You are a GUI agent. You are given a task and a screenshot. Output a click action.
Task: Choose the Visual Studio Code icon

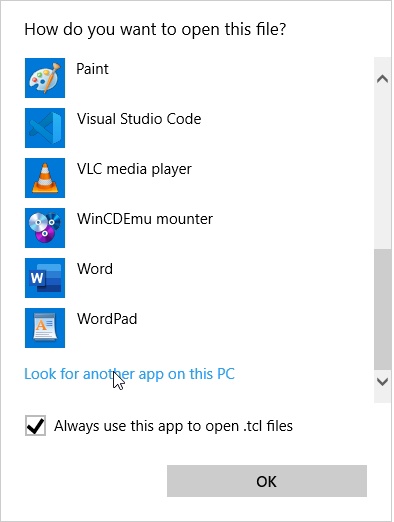(45, 128)
